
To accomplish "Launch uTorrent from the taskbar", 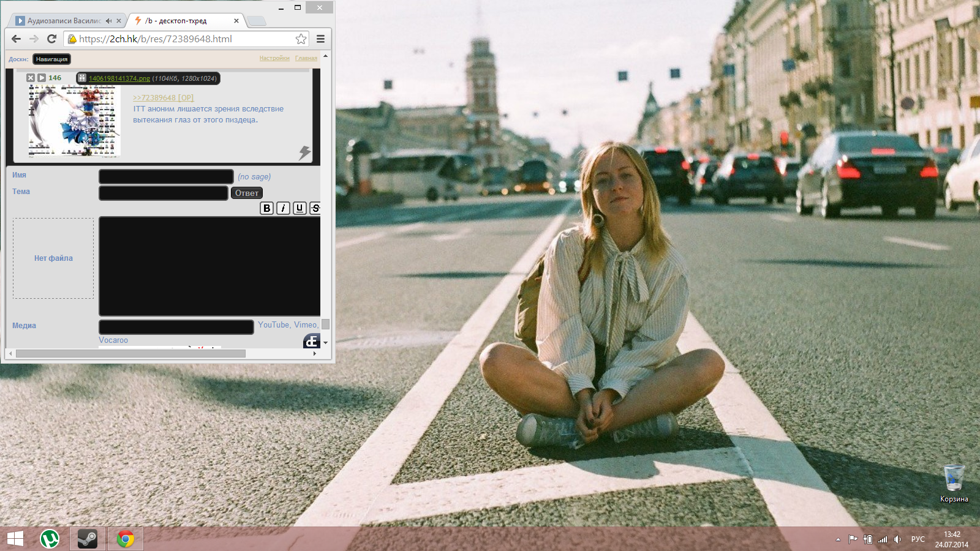I will (x=50, y=539).
